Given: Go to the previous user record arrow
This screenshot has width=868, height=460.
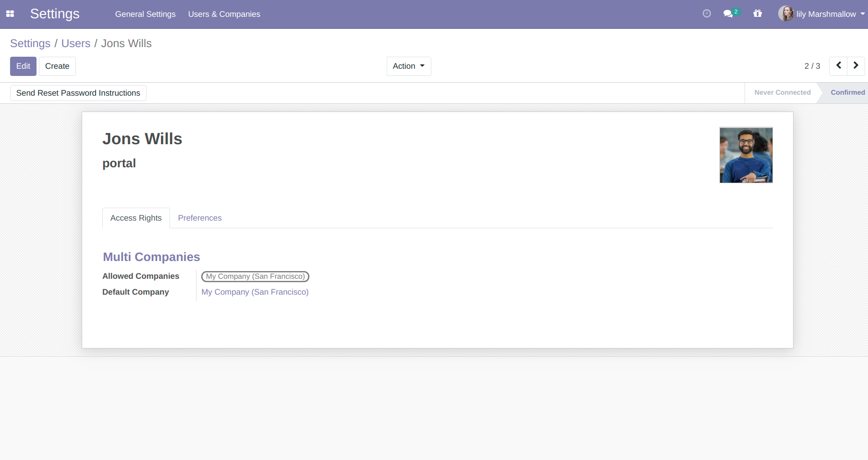Looking at the screenshot, I should (838, 66).
